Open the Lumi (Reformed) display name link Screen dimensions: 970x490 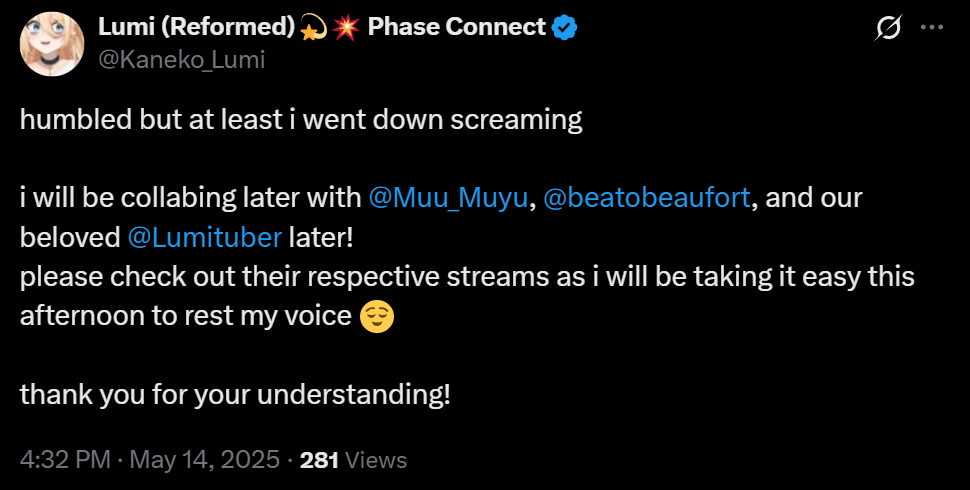(196, 29)
